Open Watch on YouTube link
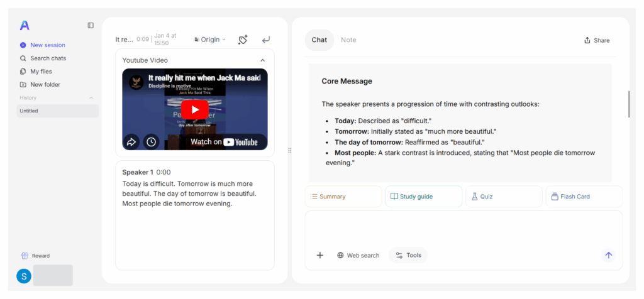 click(225, 142)
